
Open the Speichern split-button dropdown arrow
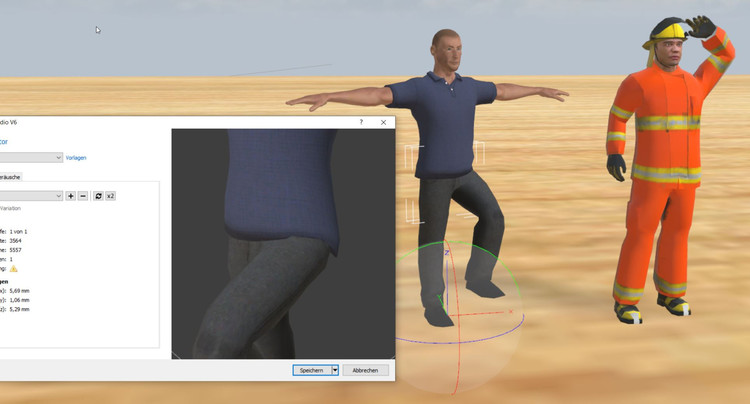335,370
